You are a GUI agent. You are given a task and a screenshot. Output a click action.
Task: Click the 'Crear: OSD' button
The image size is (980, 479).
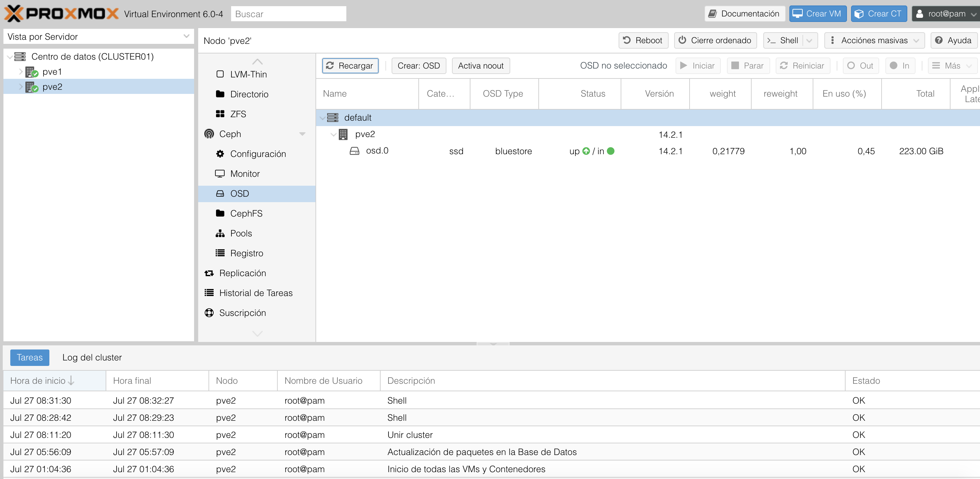tap(418, 65)
